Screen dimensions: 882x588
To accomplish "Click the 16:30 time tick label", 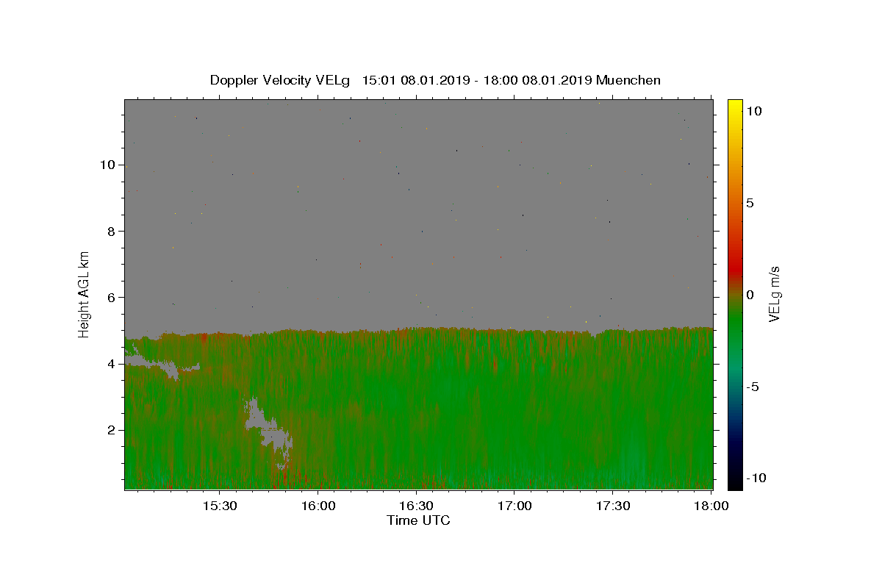I will [417, 506].
